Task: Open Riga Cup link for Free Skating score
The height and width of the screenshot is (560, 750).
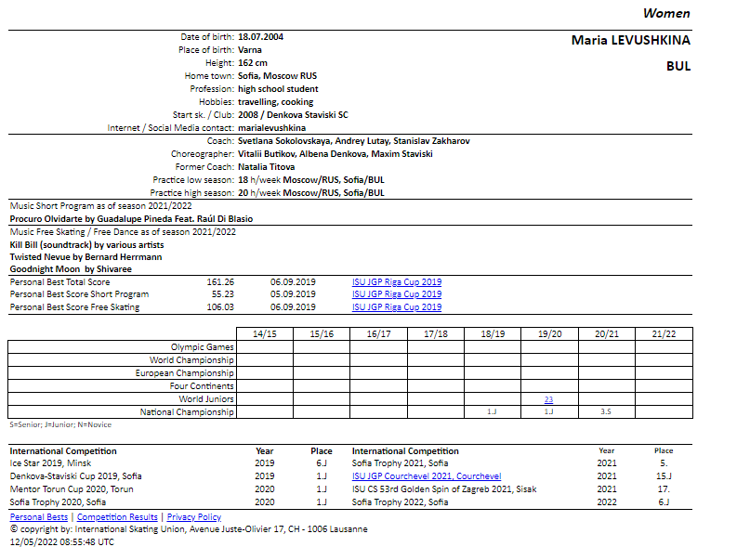Action: [x=396, y=307]
